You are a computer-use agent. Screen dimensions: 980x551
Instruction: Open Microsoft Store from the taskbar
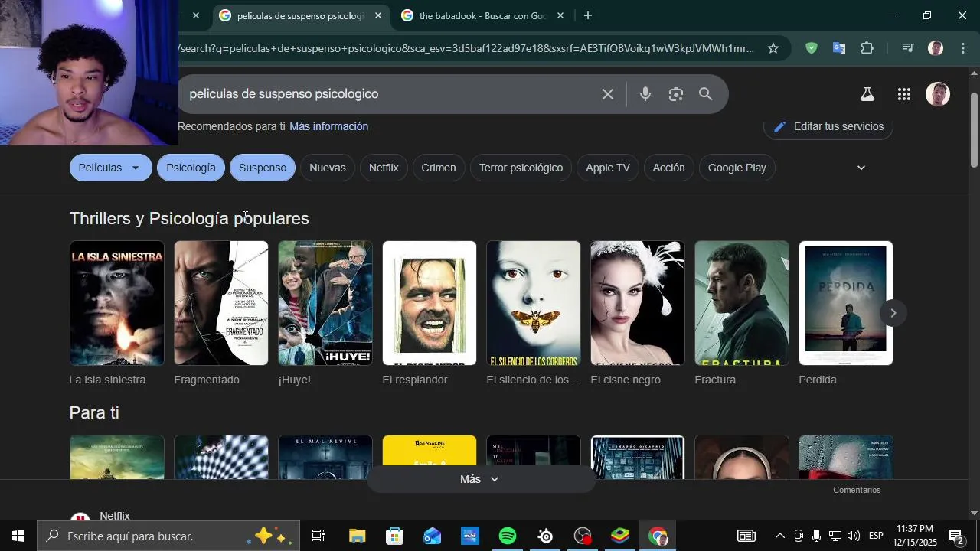pyautogui.click(x=394, y=536)
